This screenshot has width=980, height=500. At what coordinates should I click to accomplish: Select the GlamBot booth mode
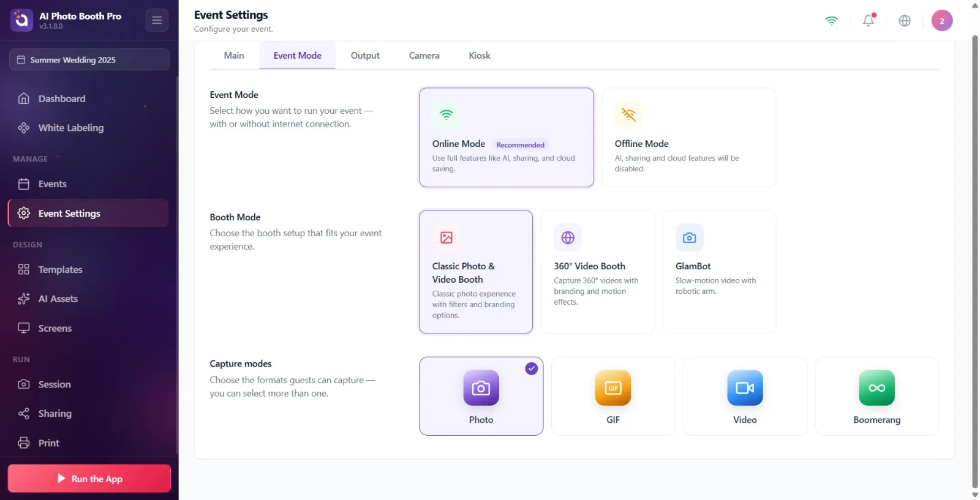[719, 272]
